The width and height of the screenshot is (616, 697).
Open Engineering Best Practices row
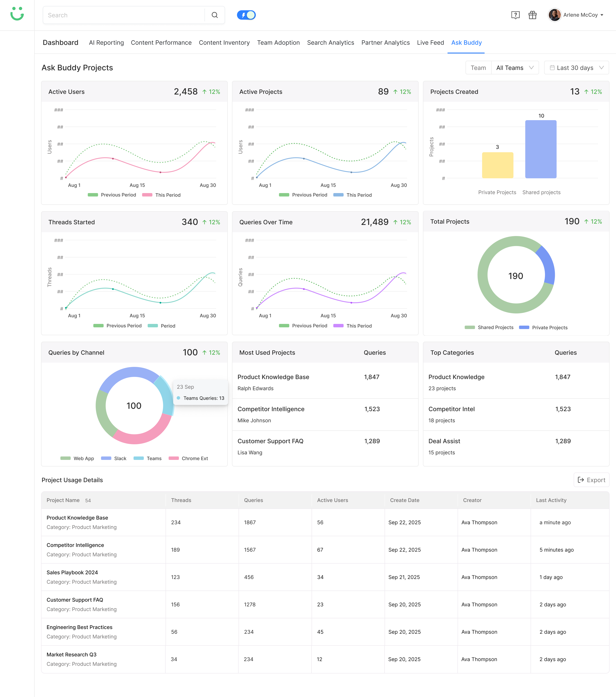pyautogui.click(x=325, y=632)
